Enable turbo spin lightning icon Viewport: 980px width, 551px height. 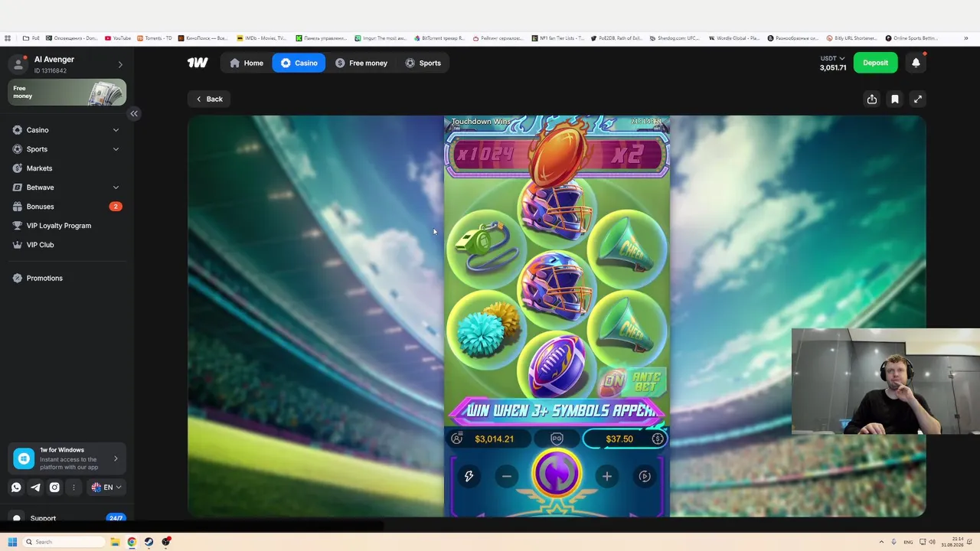point(469,476)
